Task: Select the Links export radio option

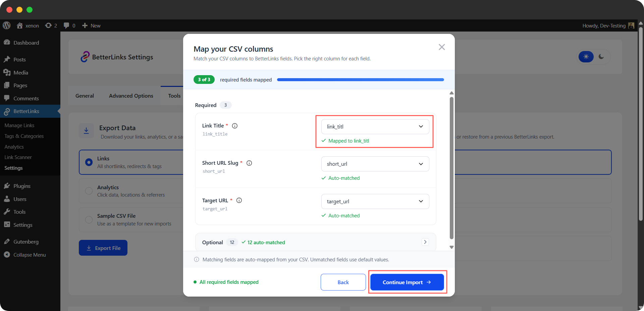Action: click(89, 162)
